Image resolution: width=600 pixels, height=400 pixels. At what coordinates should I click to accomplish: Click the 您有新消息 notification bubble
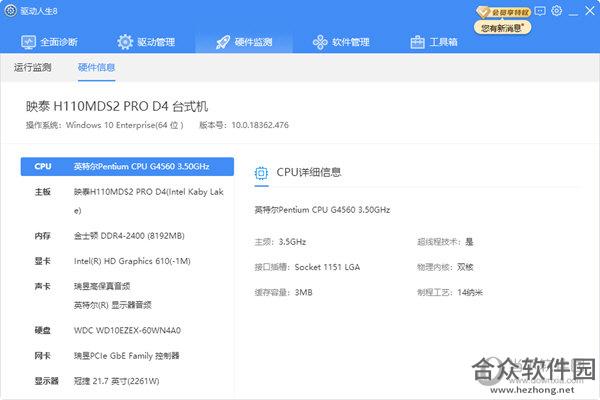[502, 28]
